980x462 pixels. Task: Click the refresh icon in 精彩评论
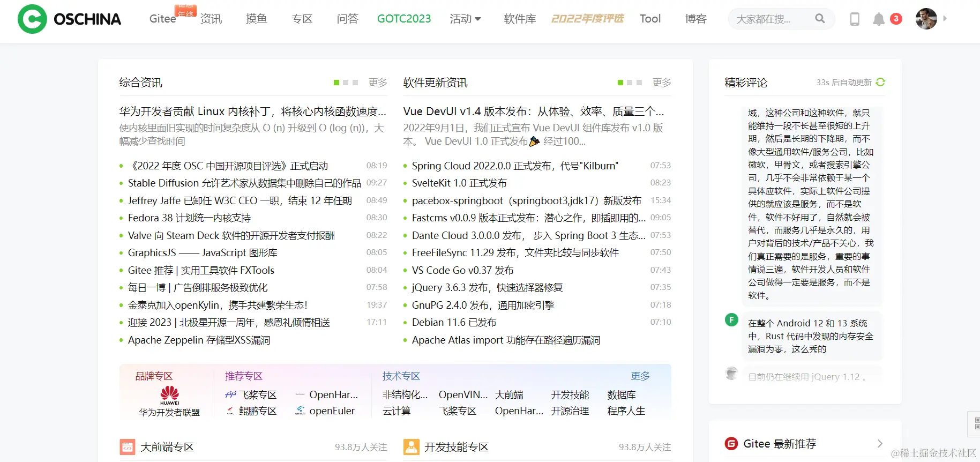pos(880,82)
